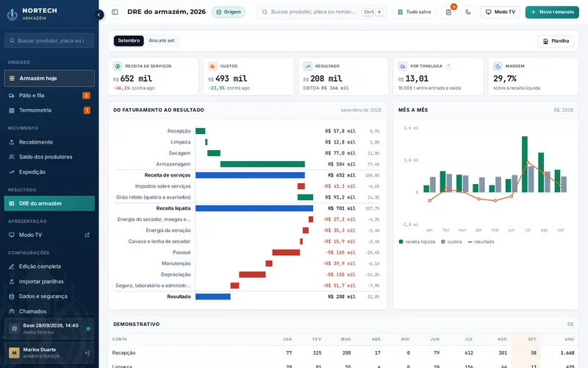Click the orange badge on Pátio e fila
Image resolution: width=588 pixels, height=368 pixels.
(86, 96)
